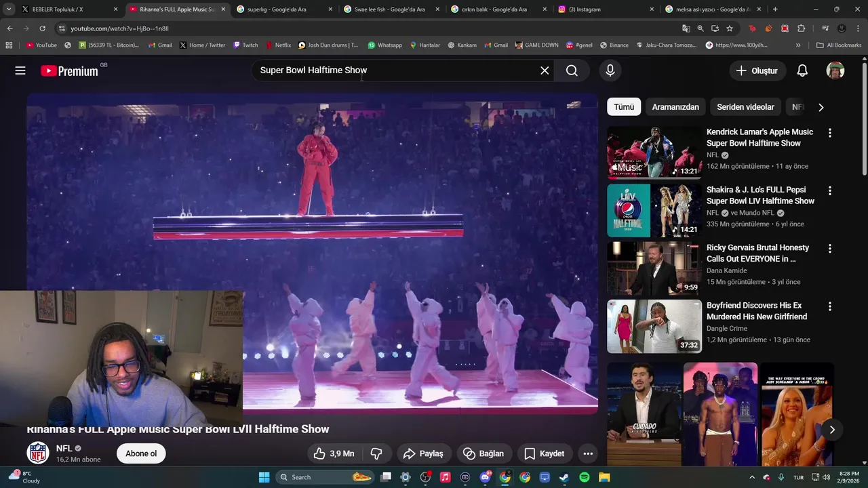The image size is (868, 488).
Task: Show next filter chips arrow
Action: tap(821, 107)
